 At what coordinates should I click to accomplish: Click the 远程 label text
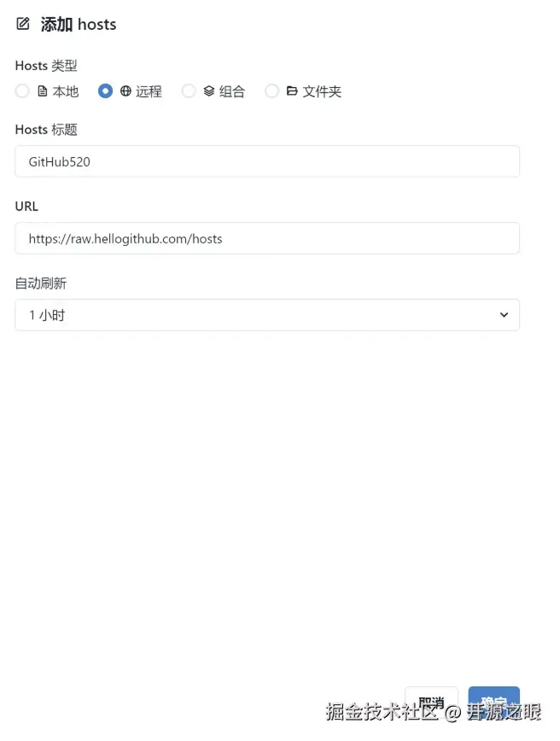tap(149, 91)
